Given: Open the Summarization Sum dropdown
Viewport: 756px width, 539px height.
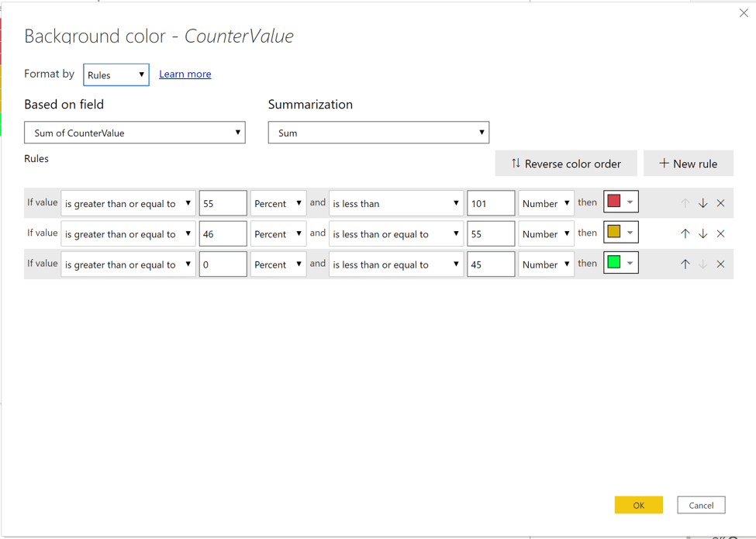Looking at the screenshot, I should coord(378,133).
